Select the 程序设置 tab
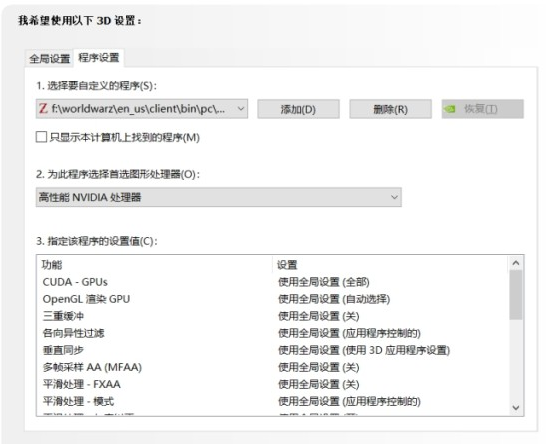The image size is (546, 444). tap(99, 57)
